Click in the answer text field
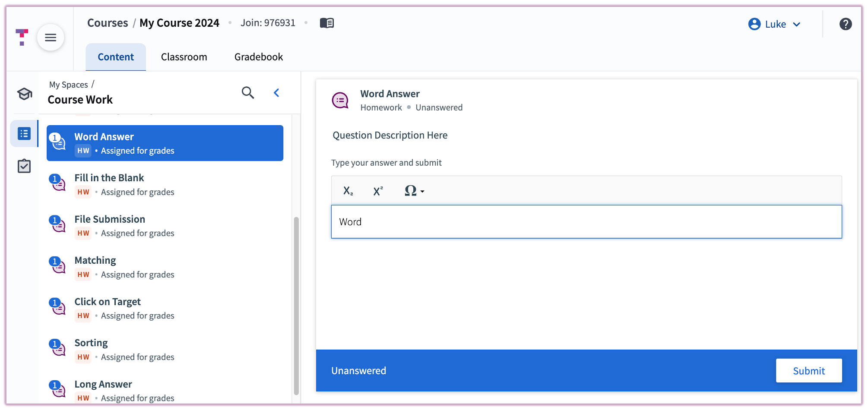This screenshot has width=868, height=410. click(586, 222)
